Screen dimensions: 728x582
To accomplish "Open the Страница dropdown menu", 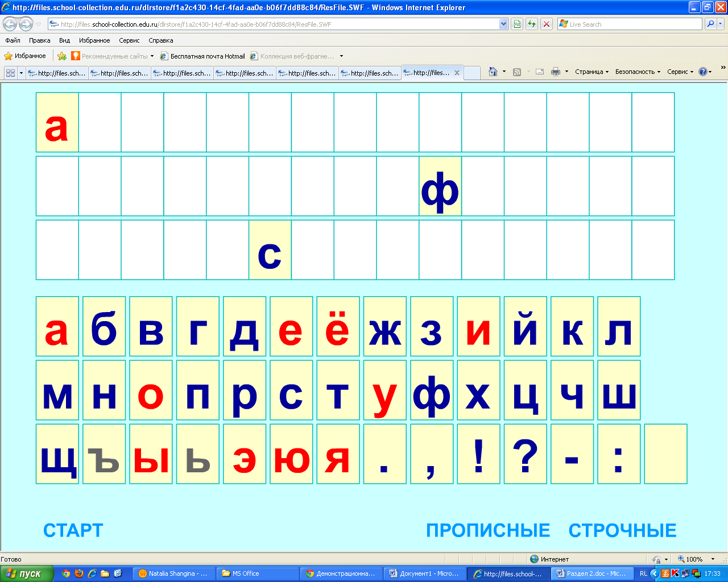I will (591, 72).
